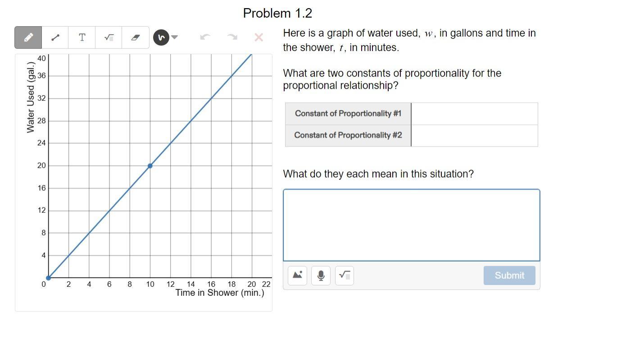This screenshot has height=345, width=644.
Task: Insert an image into the response
Action: pos(297,275)
